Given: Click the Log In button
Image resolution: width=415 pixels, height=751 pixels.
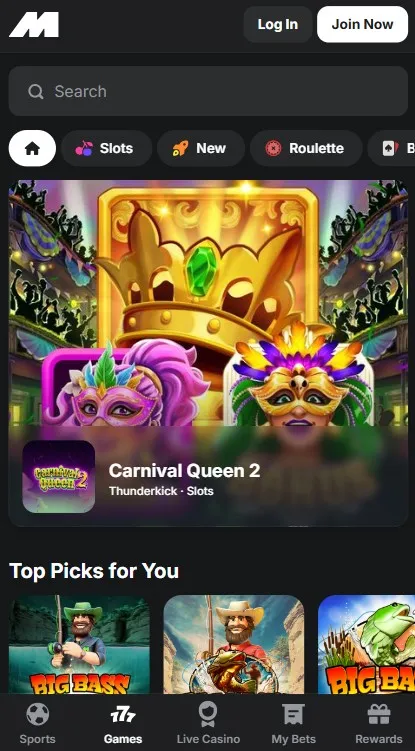Looking at the screenshot, I should [x=277, y=24].
